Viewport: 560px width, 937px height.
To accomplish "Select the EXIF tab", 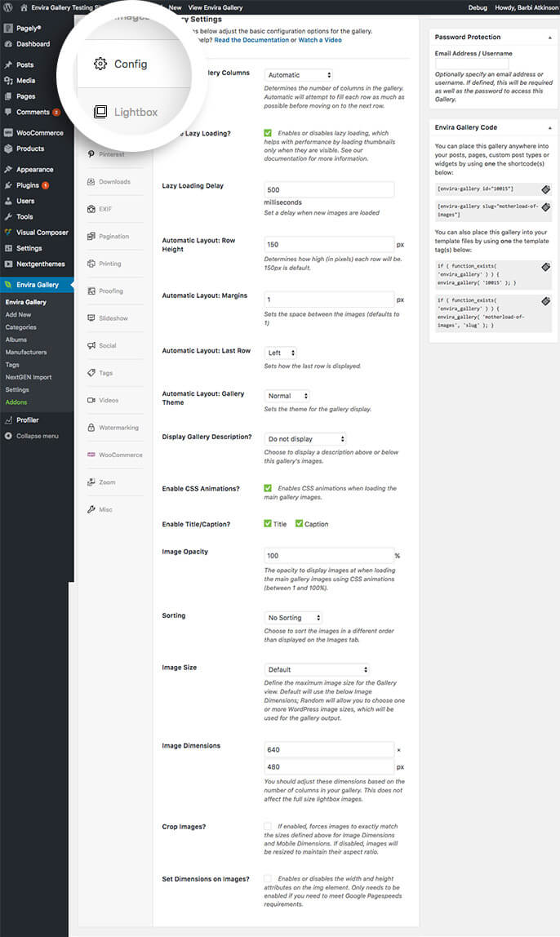I will tap(100, 209).
